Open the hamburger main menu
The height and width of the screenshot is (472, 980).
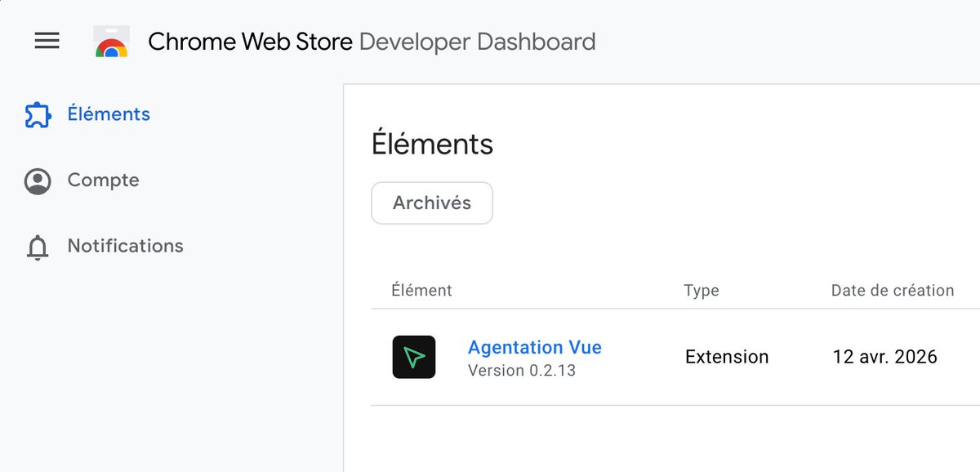[47, 41]
